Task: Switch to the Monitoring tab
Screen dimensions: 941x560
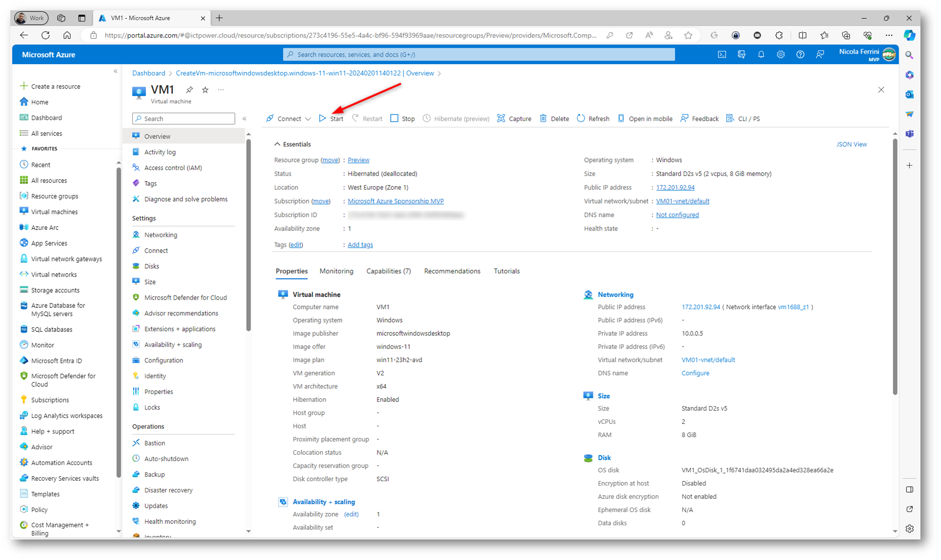Action: (x=336, y=271)
